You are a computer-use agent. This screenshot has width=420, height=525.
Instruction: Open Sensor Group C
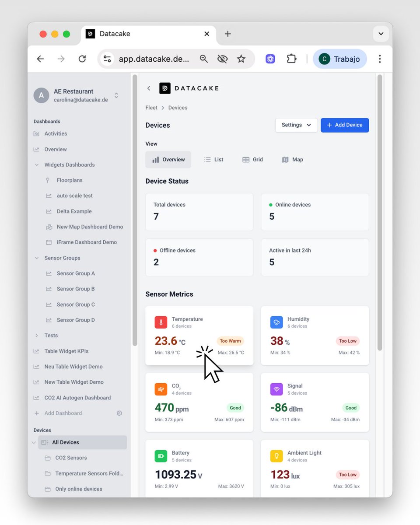76,304
